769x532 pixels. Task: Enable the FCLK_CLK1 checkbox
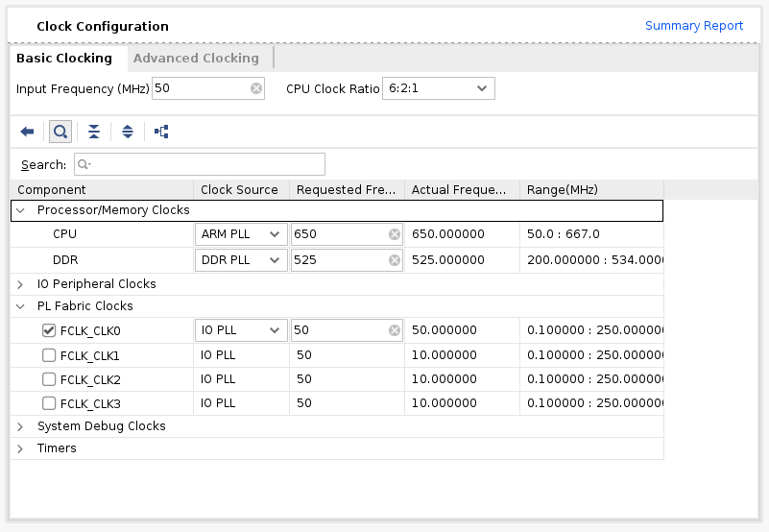[49, 355]
